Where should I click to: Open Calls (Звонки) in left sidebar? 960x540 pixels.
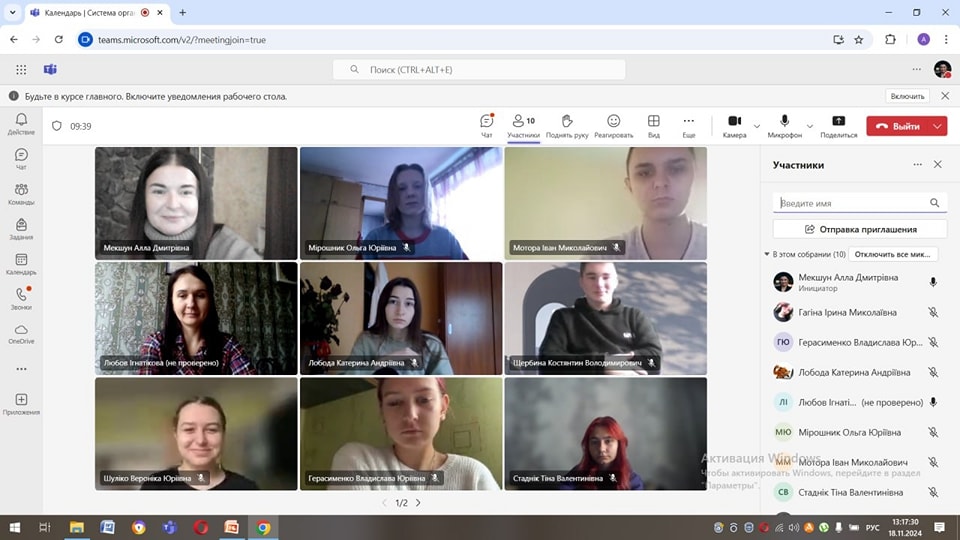21,298
